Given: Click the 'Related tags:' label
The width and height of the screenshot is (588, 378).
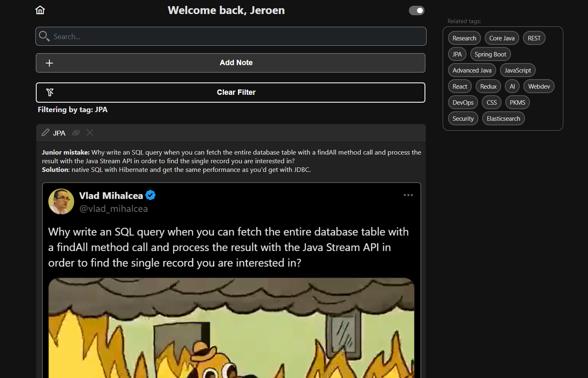Looking at the screenshot, I should pyautogui.click(x=464, y=21).
